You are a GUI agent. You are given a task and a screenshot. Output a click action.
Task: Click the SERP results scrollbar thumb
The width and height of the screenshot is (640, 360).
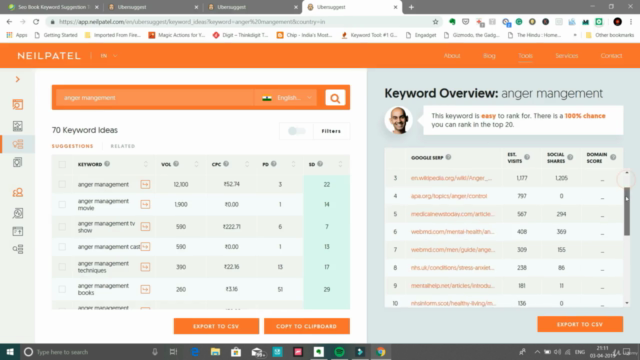point(627,212)
